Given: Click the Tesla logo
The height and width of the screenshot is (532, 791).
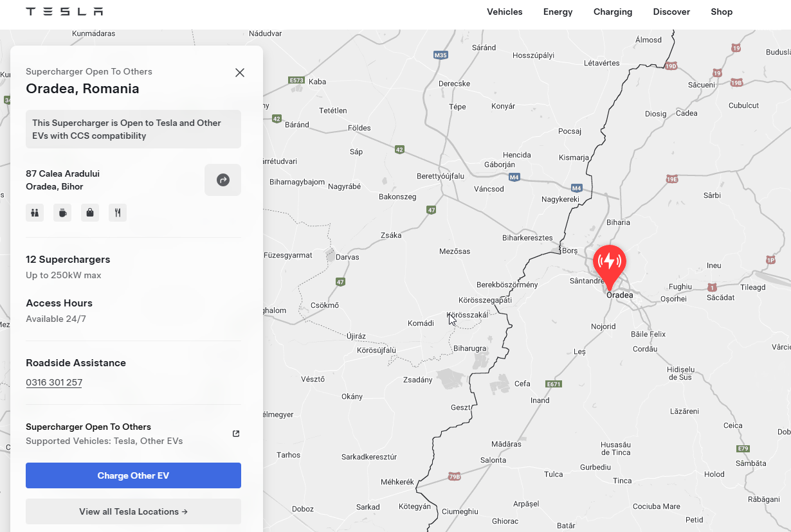Looking at the screenshot, I should (64, 12).
